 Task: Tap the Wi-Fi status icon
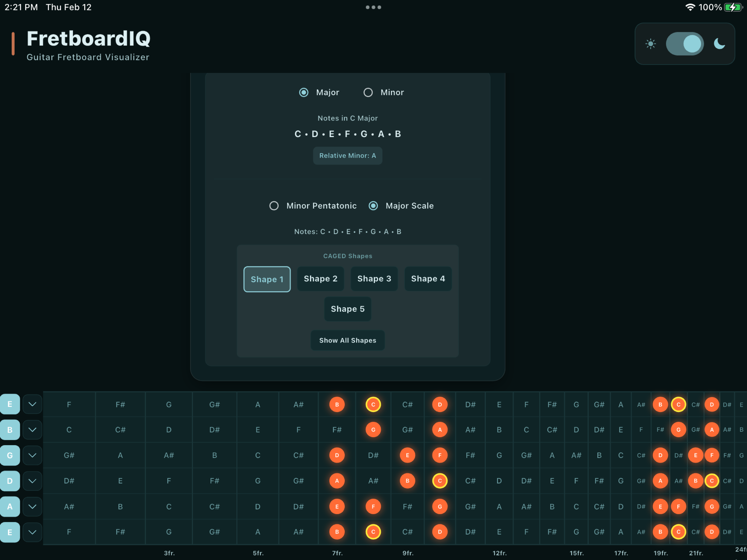tap(690, 7)
